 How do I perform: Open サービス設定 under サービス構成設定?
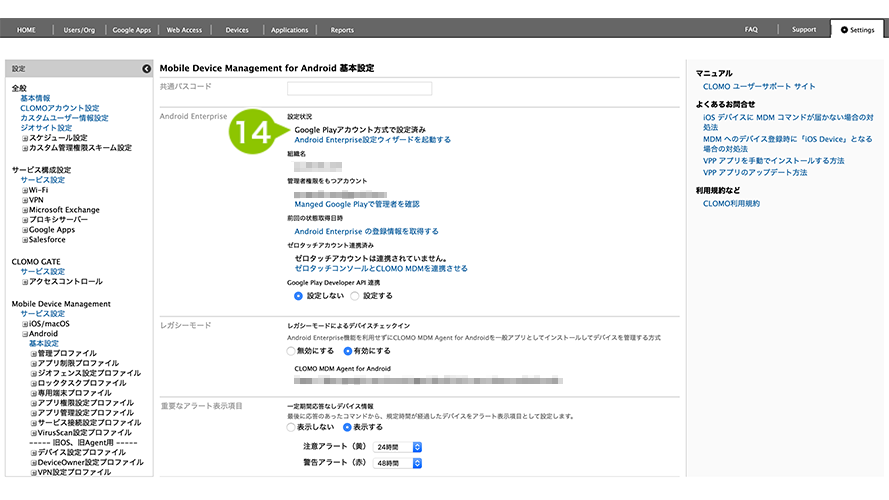click(43, 180)
